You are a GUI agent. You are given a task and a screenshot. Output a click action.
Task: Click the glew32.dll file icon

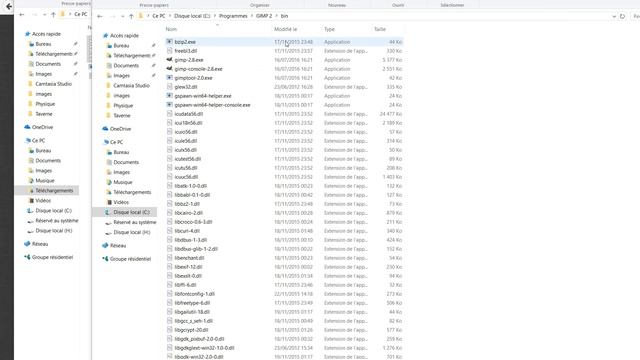coord(169,87)
